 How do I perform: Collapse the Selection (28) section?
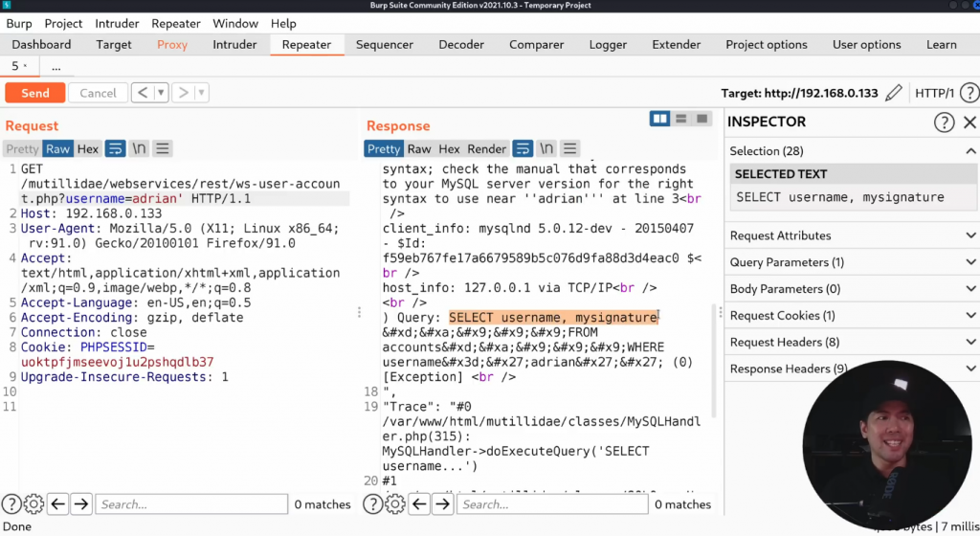click(x=970, y=151)
